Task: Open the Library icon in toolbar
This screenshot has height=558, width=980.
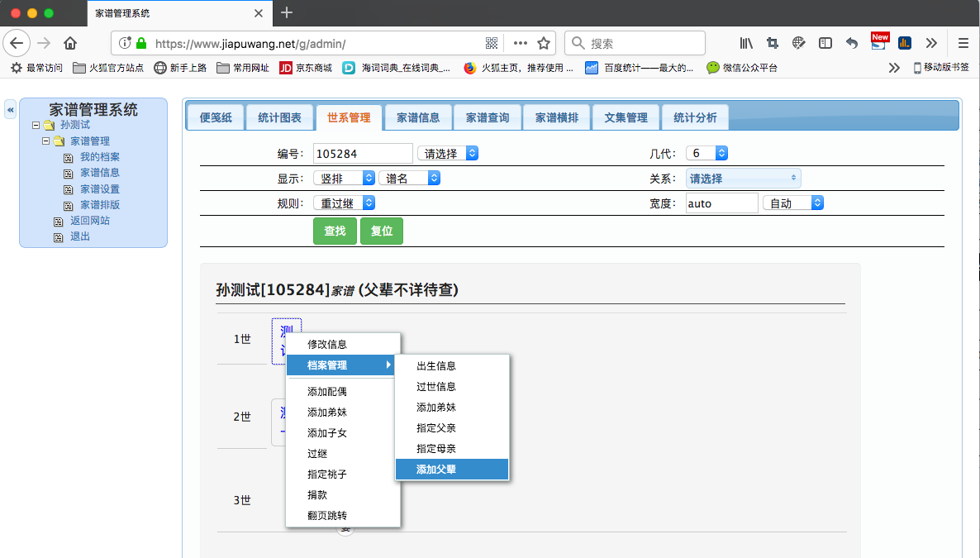Action: point(746,43)
